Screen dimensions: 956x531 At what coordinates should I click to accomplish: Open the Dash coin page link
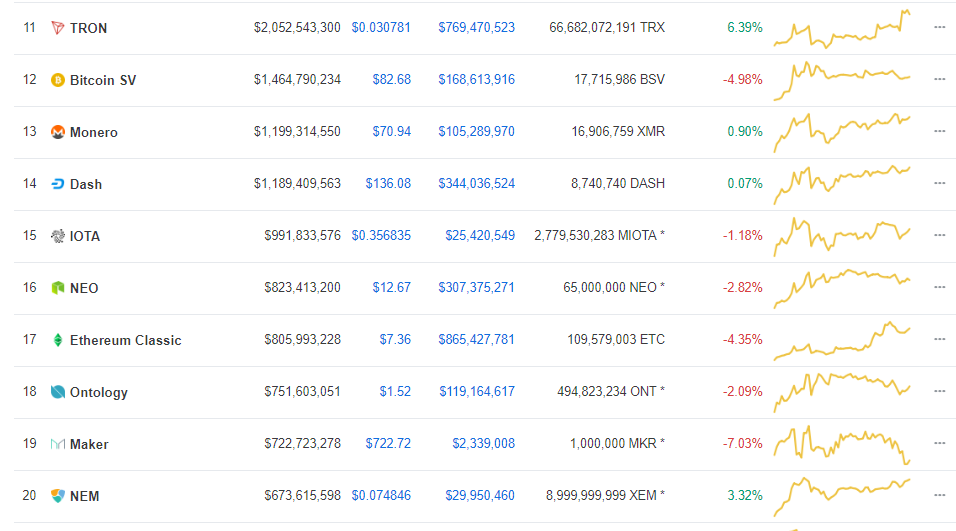tap(86, 184)
